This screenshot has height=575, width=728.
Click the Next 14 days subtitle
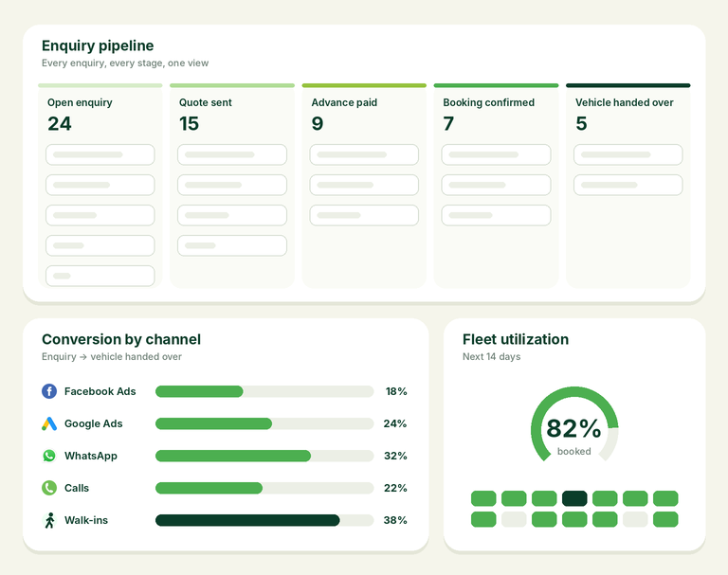[x=491, y=356]
